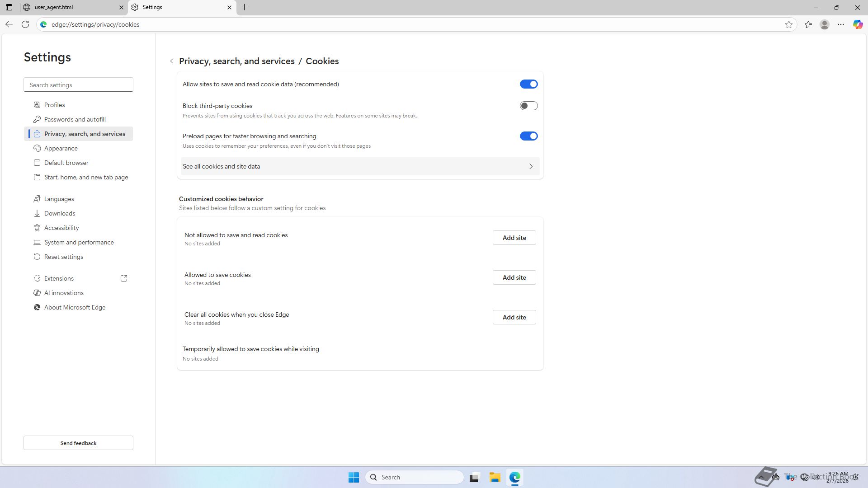
Task: Go back using breadcrumb chevron
Action: tap(172, 61)
